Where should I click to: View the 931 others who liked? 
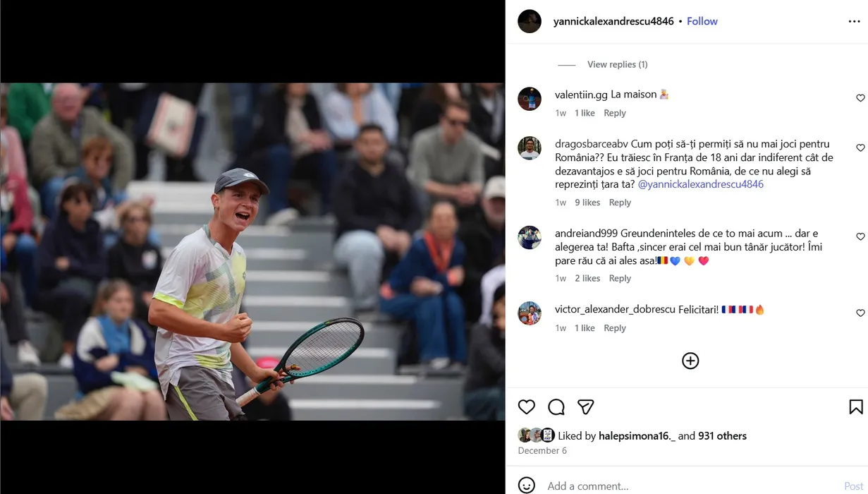pos(723,436)
